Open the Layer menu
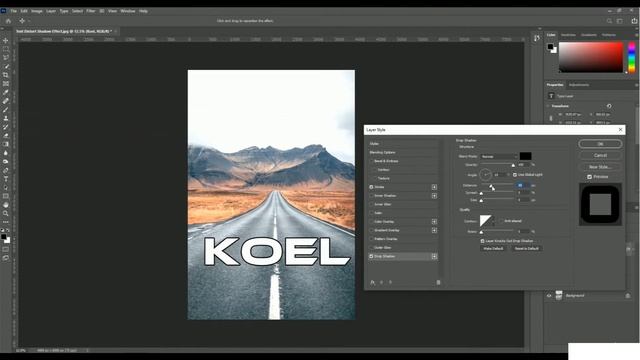This screenshot has width=640, height=360. 51,11
